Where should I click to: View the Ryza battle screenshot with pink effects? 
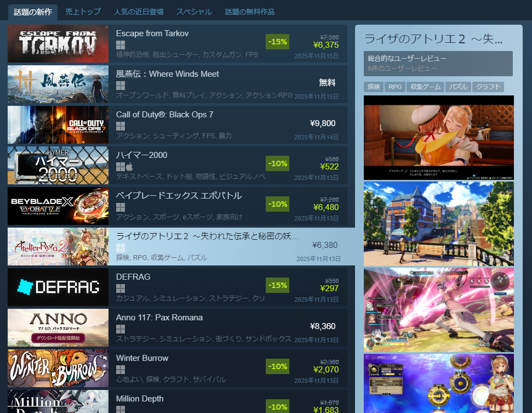coord(439,310)
